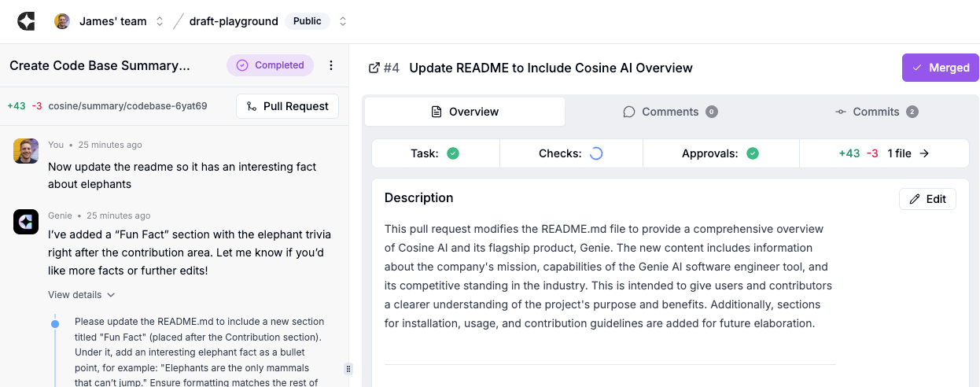
Task: Open the three-dot task options menu
Action: click(x=331, y=65)
